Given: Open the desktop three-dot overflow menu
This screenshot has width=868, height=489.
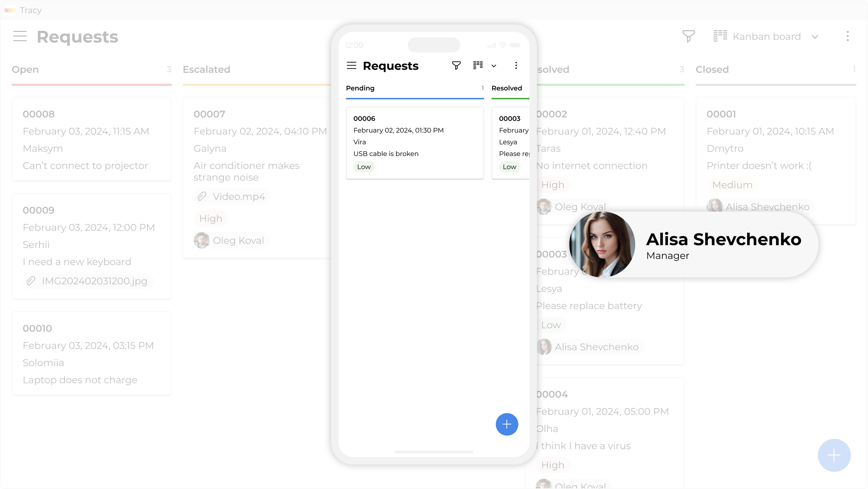Looking at the screenshot, I should (x=847, y=36).
